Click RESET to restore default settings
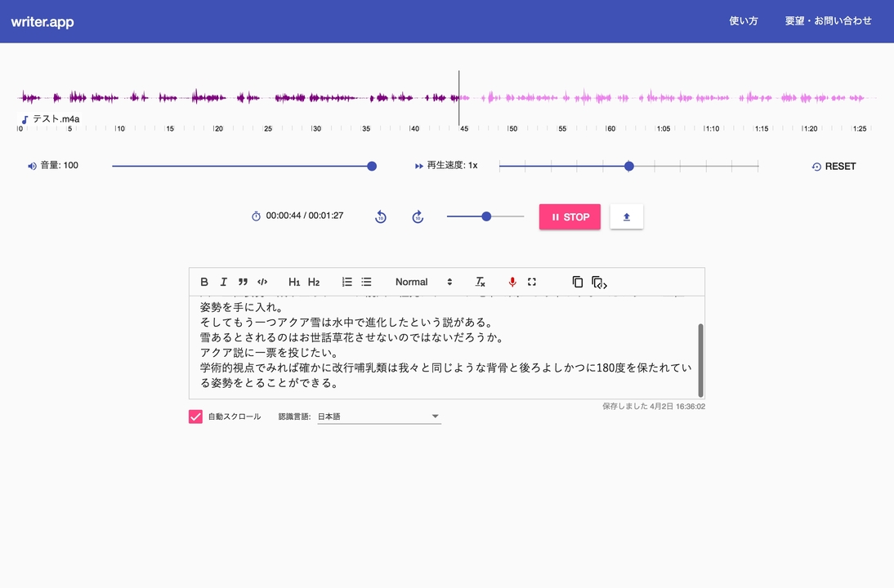The height and width of the screenshot is (588, 894). pyautogui.click(x=834, y=167)
